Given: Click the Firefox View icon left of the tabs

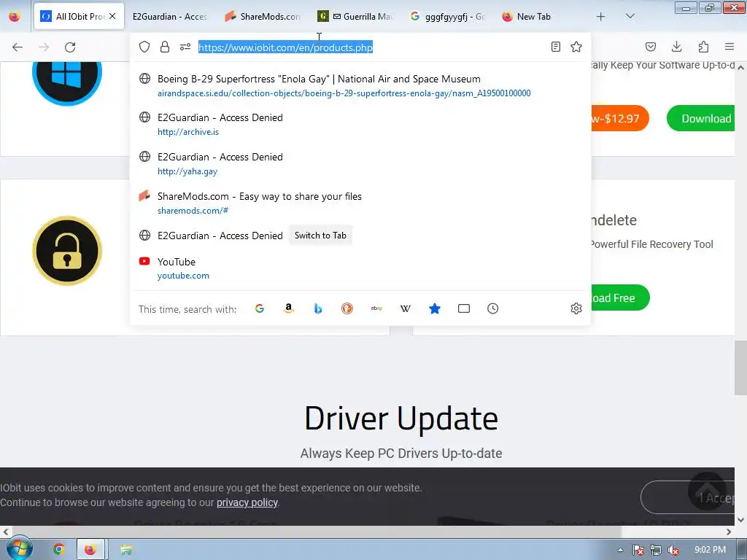Looking at the screenshot, I should pyautogui.click(x=15, y=17).
